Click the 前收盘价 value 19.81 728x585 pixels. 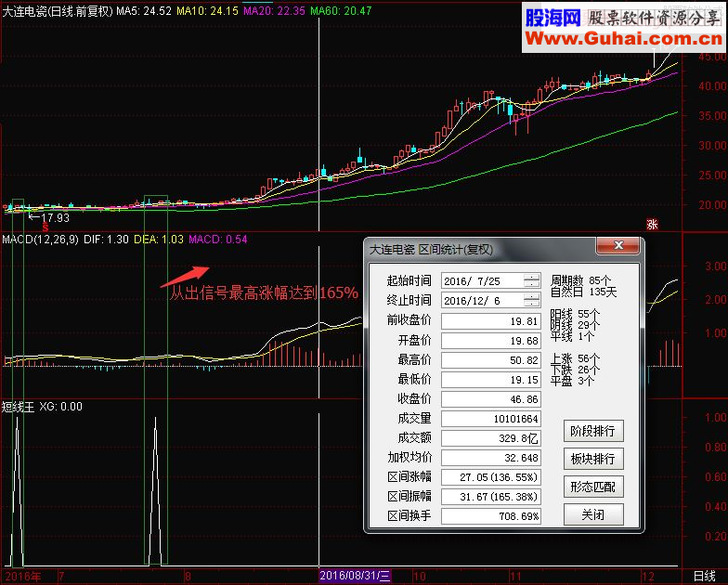pos(490,321)
